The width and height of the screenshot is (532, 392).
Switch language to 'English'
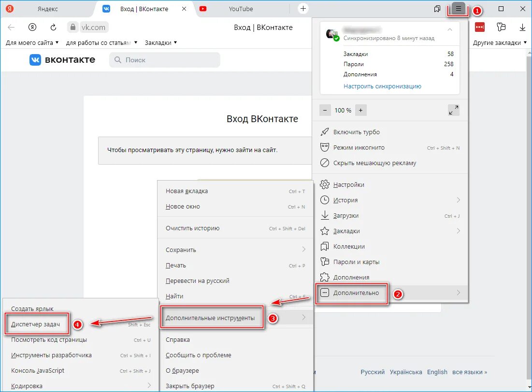point(437,372)
